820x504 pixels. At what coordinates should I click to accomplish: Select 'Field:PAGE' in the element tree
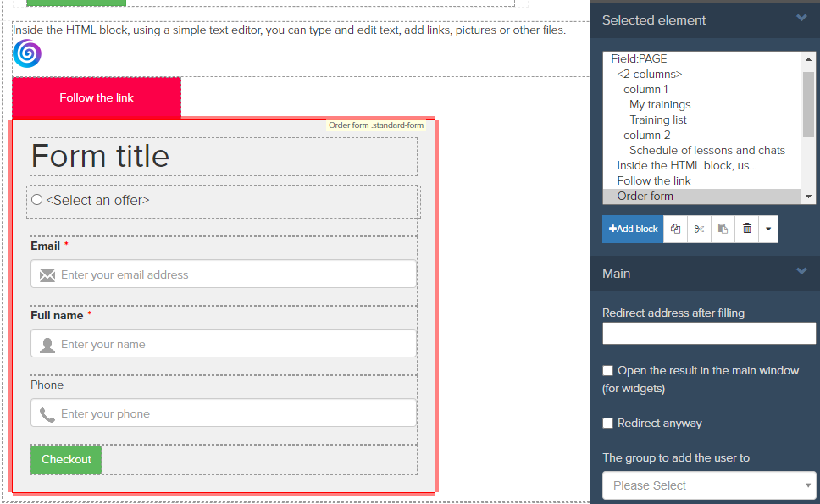pos(639,59)
